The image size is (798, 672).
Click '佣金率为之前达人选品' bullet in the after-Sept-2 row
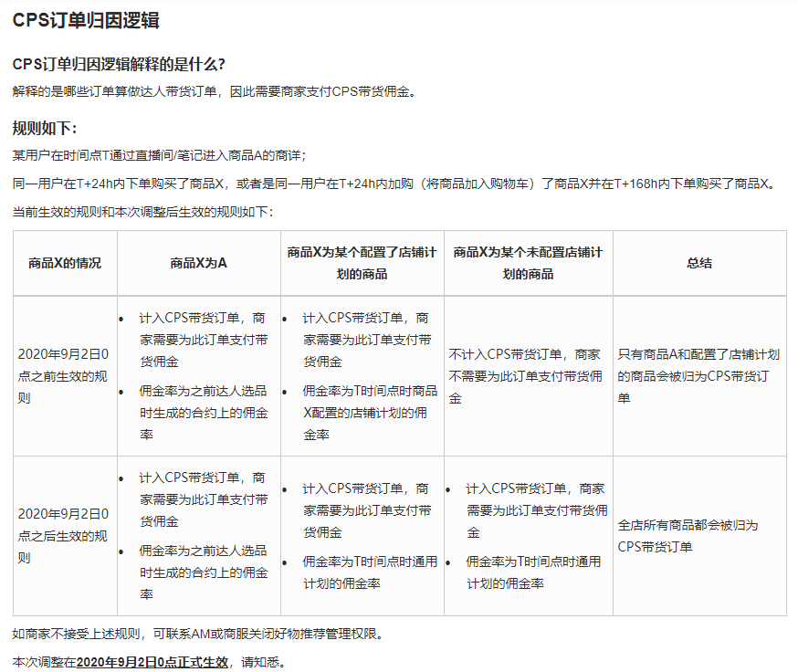pyautogui.click(x=204, y=572)
